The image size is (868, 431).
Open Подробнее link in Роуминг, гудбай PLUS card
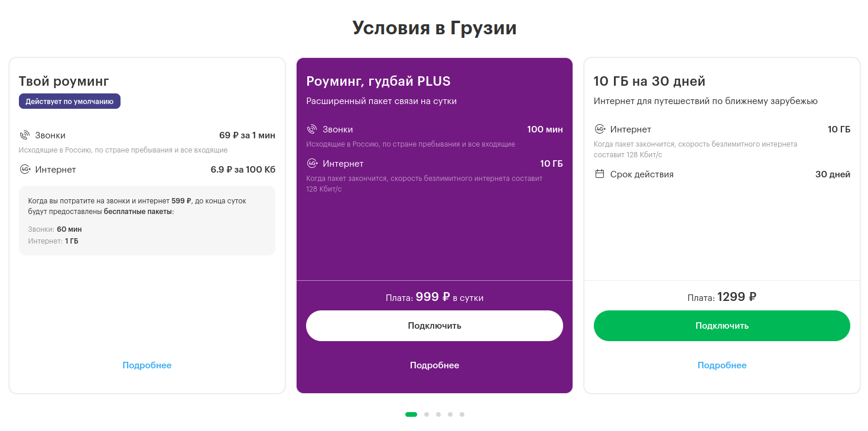point(434,365)
